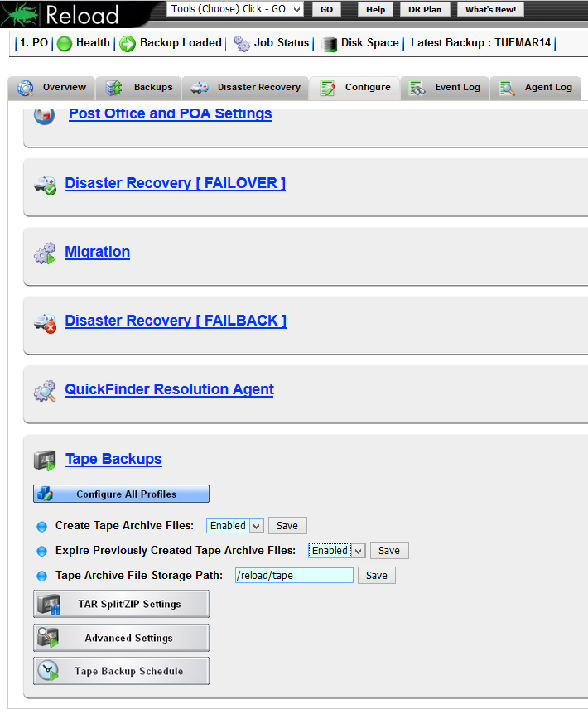Click the Job Status link text
Image resolution: width=588 pixels, height=714 pixels.
coord(282,43)
